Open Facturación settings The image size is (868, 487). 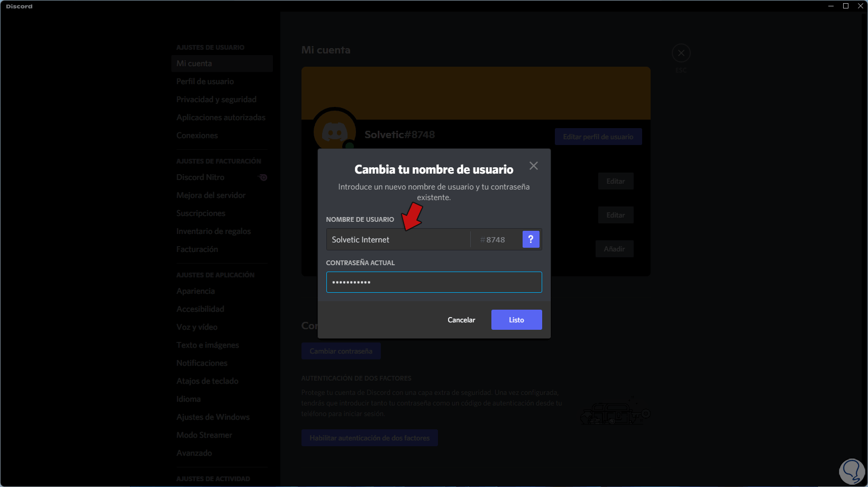coord(222,249)
